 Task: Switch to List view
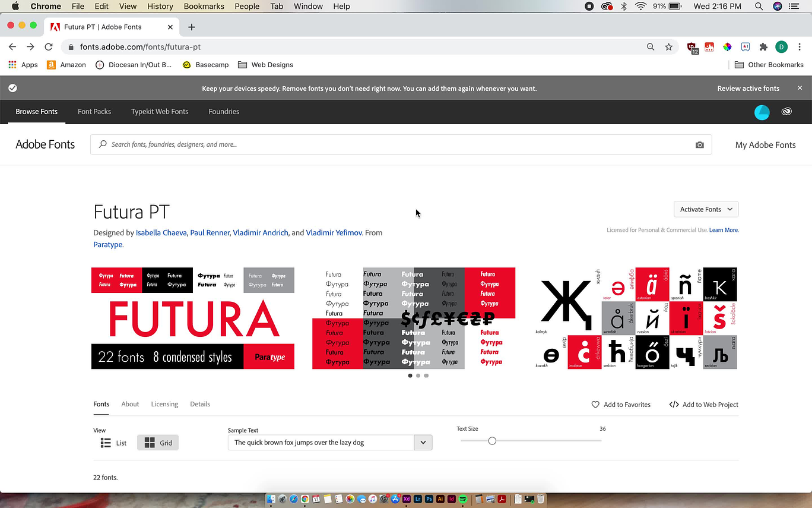pos(113,443)
